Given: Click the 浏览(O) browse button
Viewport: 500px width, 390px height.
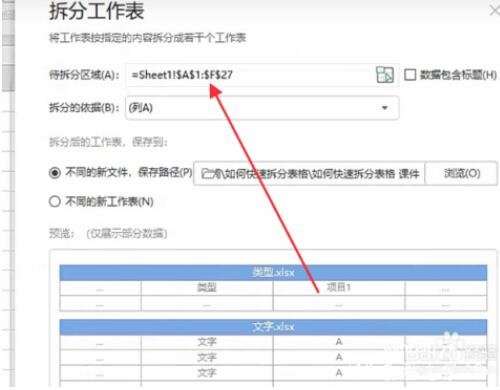Looking at the screenshot, I should 461,173.
